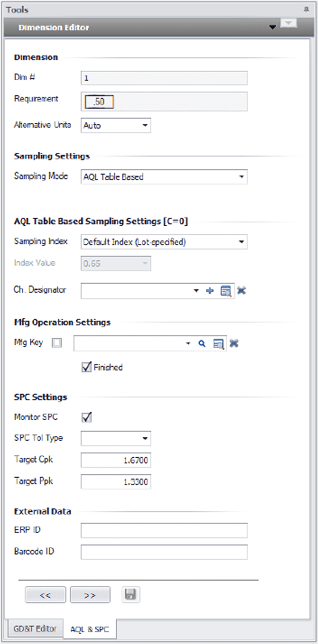
Task: Click the ERP ID input field
Action: (164, 530)
